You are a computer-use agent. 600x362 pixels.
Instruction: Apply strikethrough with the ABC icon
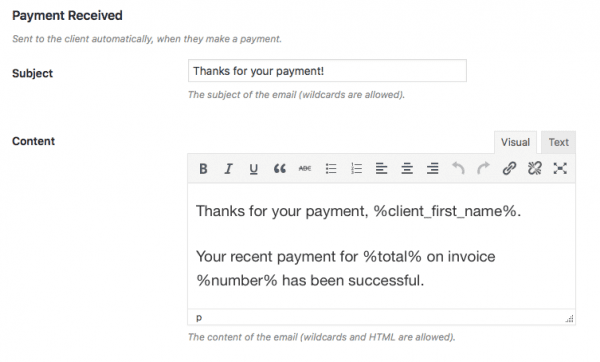305,168
